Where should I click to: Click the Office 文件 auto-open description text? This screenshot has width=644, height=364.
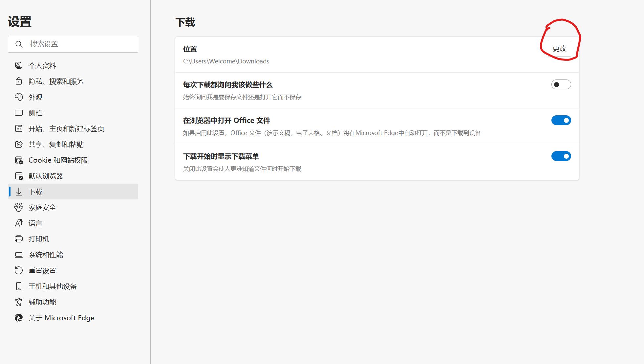pos(332,133)
